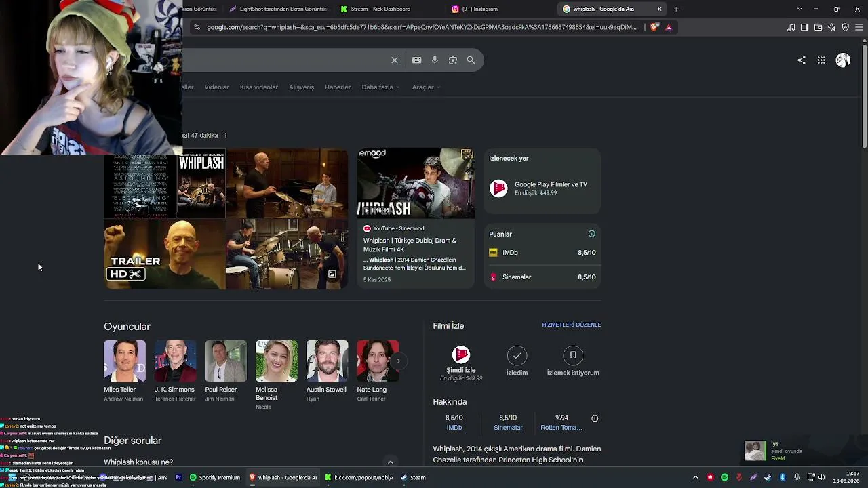Open Nate Lang cast card
Image resolution: width=868 pixels, height=488 pixels.
pos(378,371)
